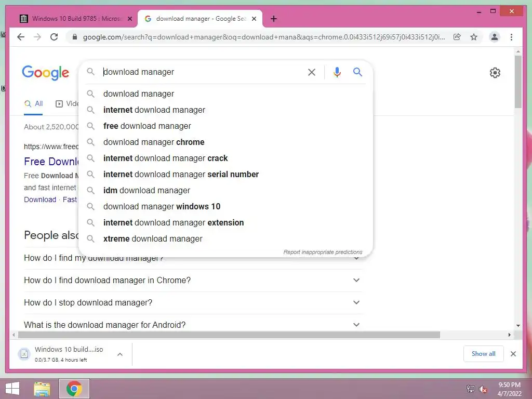Click inside the Google search input

(x=203, y=72)
